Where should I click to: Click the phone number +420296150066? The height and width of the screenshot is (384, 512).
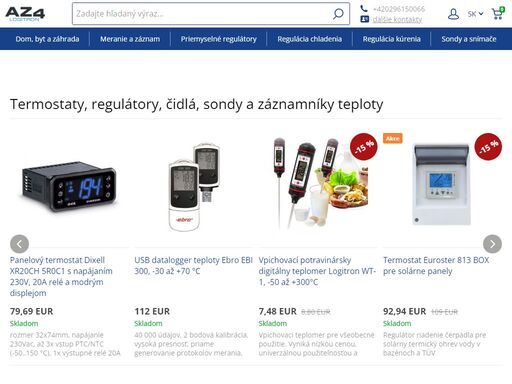(399, 9)
